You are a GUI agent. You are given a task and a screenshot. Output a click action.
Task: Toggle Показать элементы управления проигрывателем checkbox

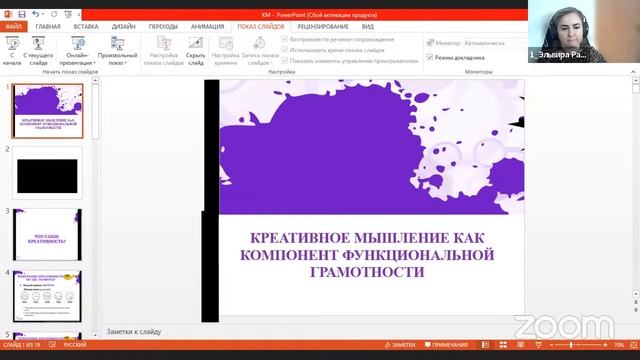[x=285, y=60]
